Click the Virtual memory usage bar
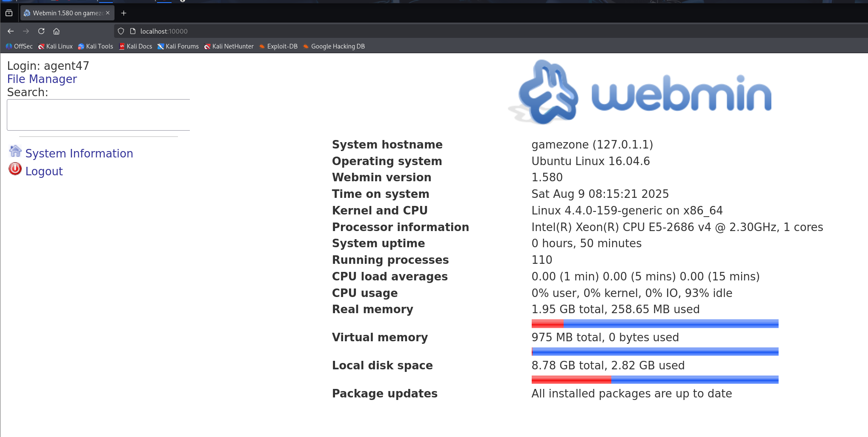 655,352
